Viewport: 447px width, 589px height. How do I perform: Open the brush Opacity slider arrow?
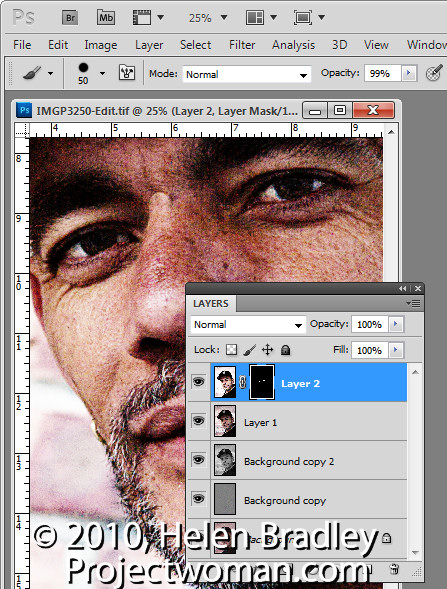[409, 73]
